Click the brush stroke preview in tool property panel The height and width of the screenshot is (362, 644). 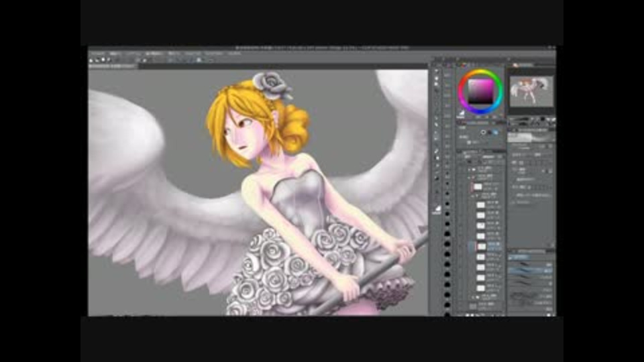click(531, 138)
